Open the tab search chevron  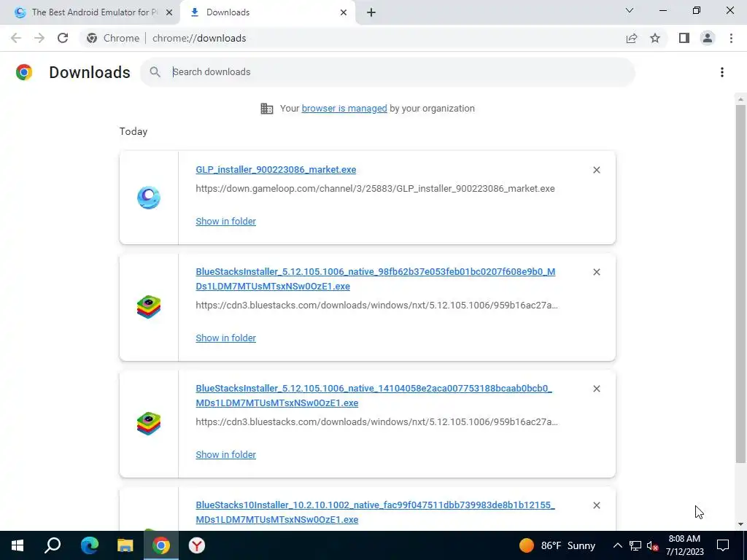click(630, 10)
